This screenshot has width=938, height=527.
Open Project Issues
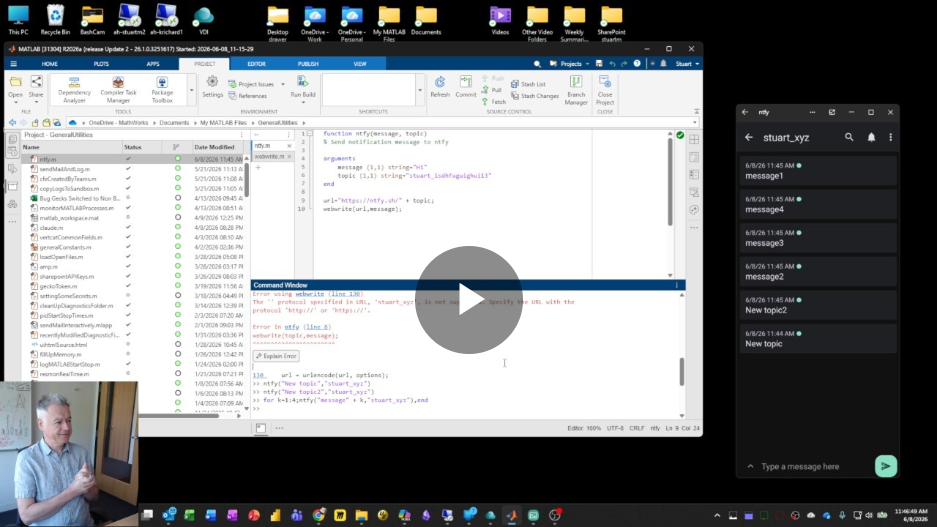tap(251, 84)
